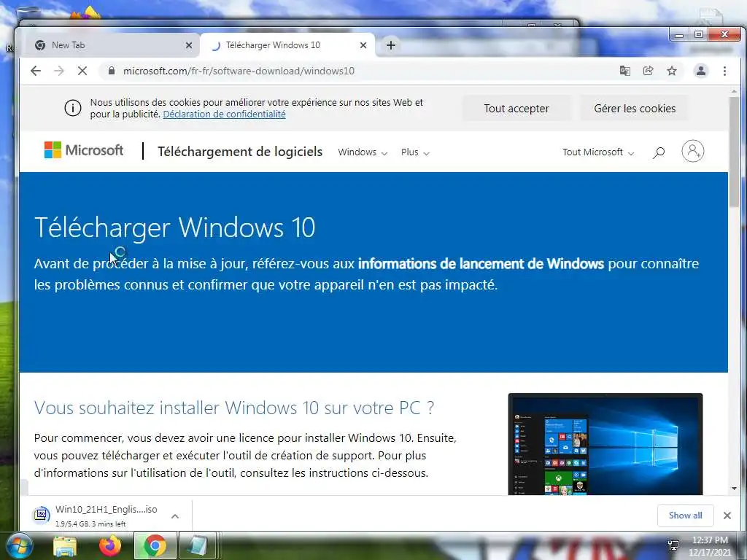747x560 pixels.
Task: Click the Microsoft account sign-in icon
Action: click(x=693, y=152)
